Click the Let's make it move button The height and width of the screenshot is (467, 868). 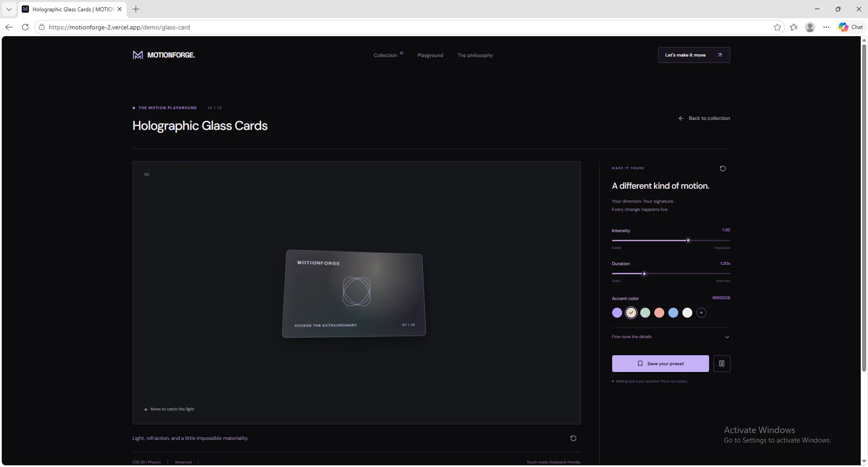694,55
